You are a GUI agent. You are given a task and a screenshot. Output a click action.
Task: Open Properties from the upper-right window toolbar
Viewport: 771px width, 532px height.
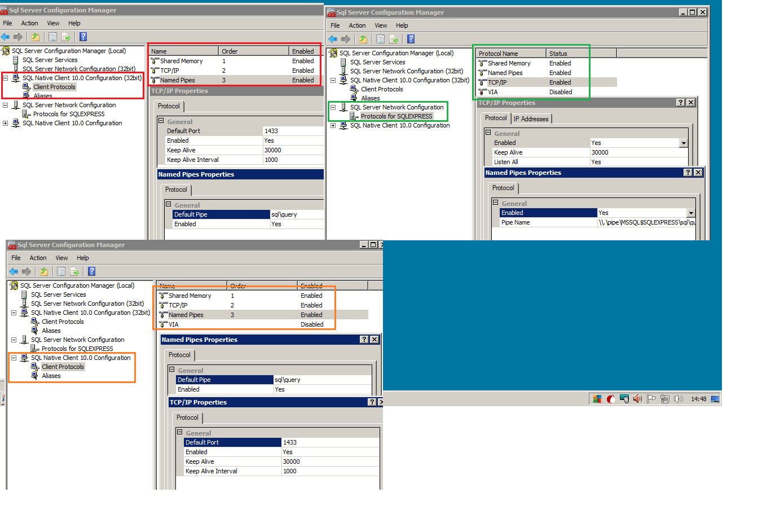pyautogui.click(x=380, y=39)
